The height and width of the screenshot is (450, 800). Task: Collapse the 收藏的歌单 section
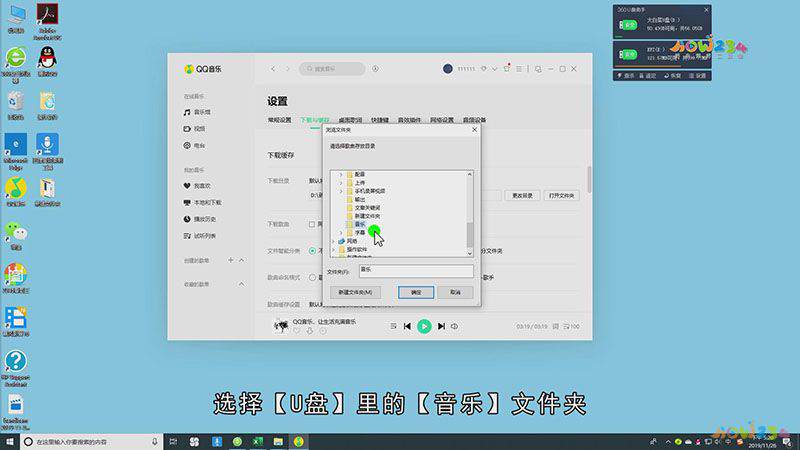coord(241,284)
